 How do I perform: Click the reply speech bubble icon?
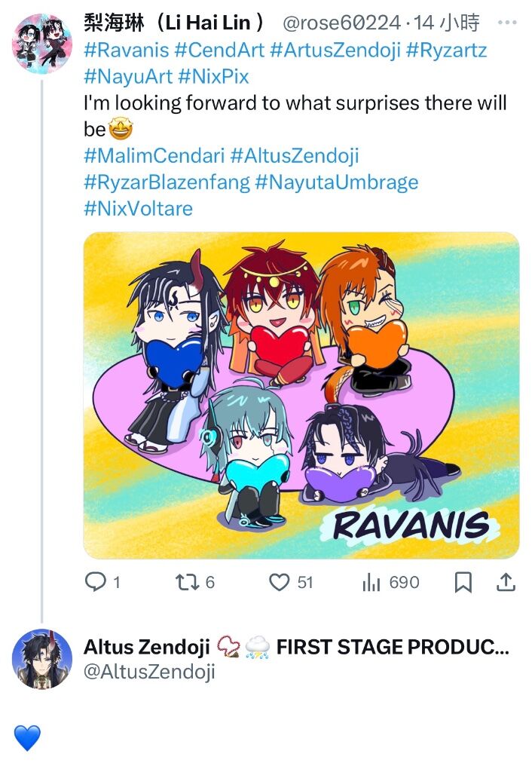[x=96, y=582]
